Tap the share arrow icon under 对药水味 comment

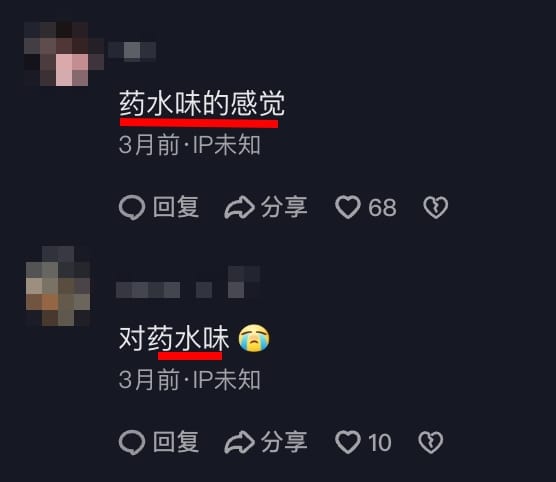coord(240,442)
